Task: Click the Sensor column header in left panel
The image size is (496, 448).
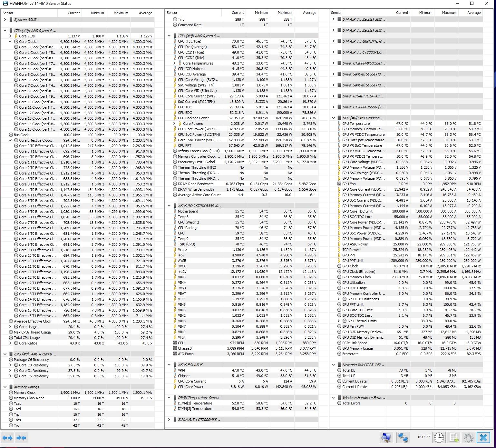Action: point(29,13)
